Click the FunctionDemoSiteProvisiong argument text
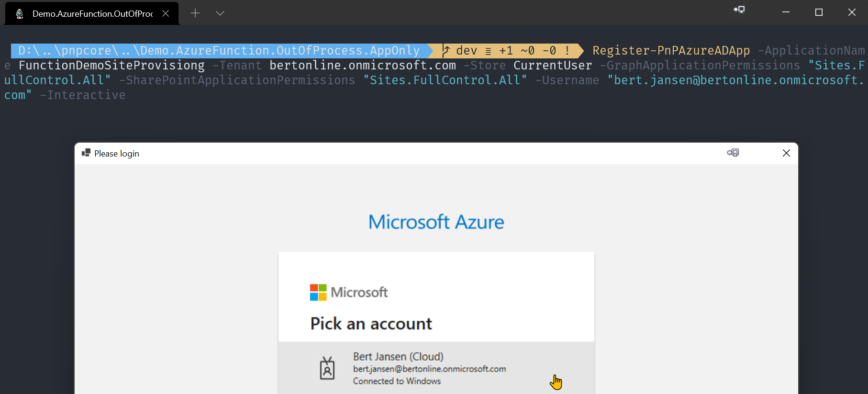This screenshot has width=868, height=394. [111, 66]
